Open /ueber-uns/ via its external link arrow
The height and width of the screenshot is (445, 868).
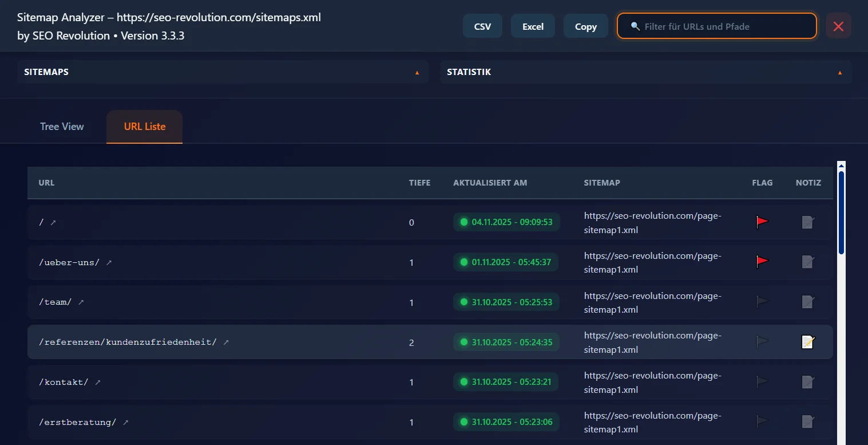(x=109, y=262)
